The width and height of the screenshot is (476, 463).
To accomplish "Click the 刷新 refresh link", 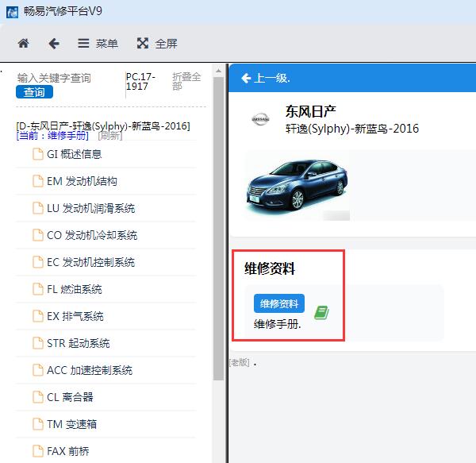I will click(110, 136).
